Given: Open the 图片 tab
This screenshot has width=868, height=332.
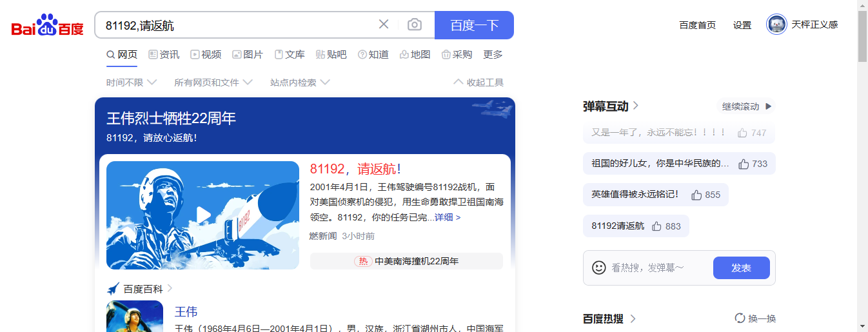Looking at the screenshot, I should [x=248, y=55].
